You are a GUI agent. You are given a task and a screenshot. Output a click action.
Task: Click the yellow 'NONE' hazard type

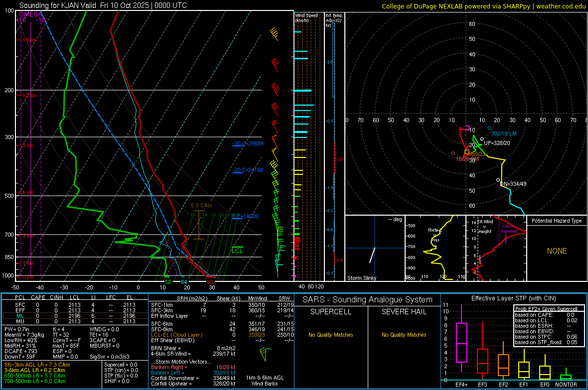pyautogui.click(x=557, y=251)
